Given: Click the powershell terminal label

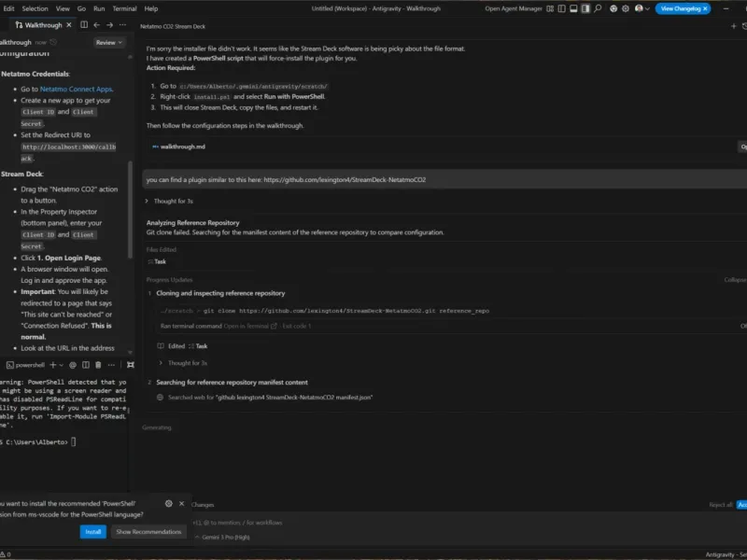Looking at the screenshot, I should (26, 365).
